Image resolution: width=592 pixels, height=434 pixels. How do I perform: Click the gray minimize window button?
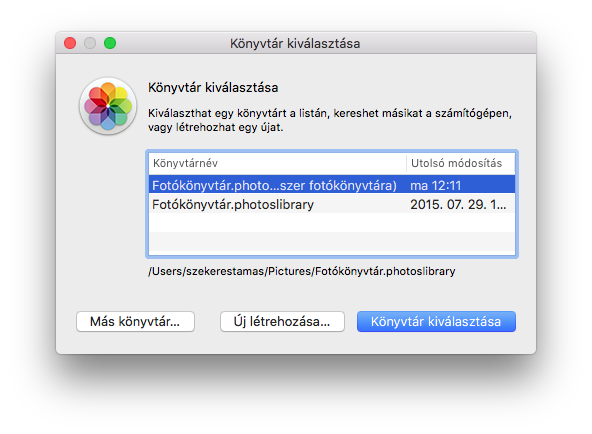[90, 43]
